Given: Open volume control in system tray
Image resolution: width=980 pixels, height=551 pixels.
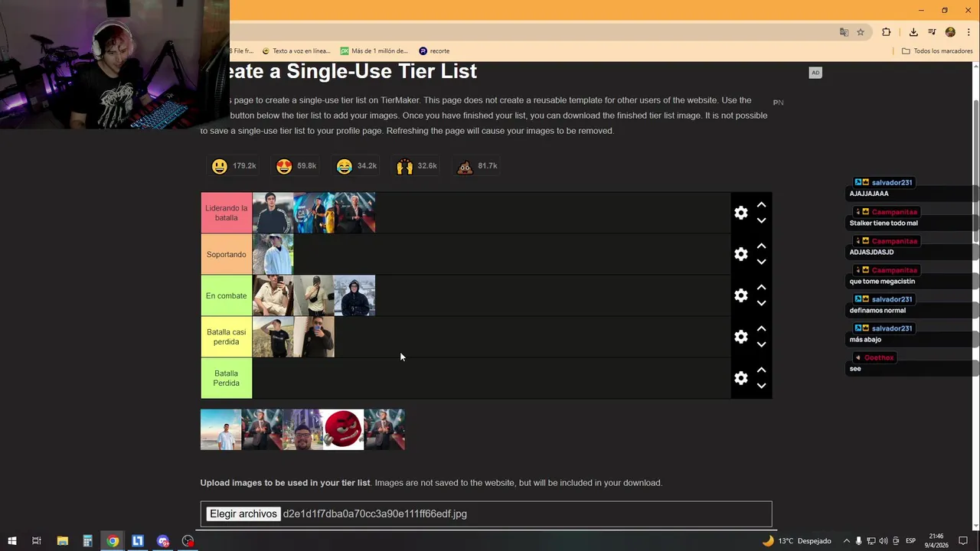Looking at the screenshot, I should tap(884, 541).
